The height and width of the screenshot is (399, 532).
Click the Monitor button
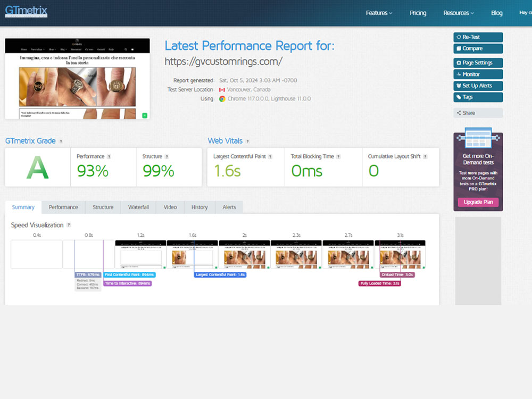[478, 74]
